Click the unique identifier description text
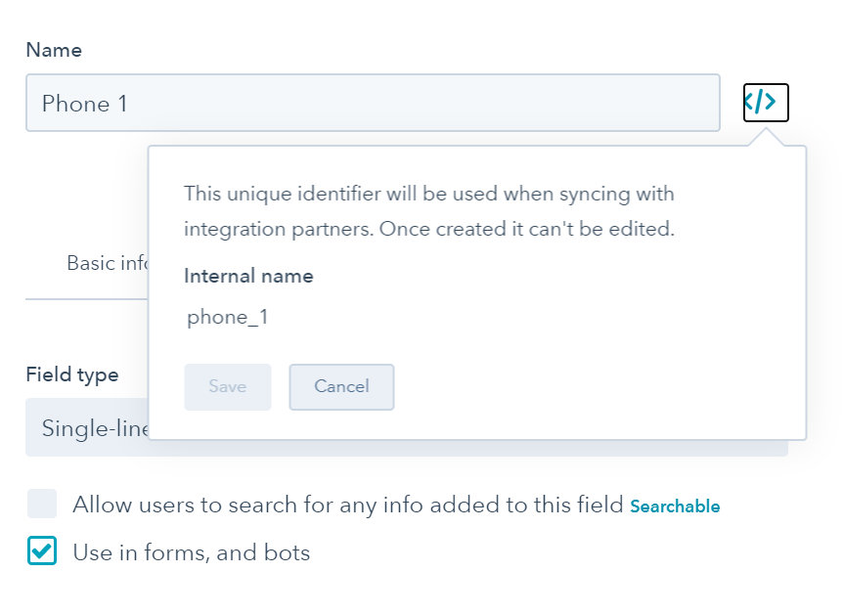Viewport: 843px width, 616px height. 429,211
